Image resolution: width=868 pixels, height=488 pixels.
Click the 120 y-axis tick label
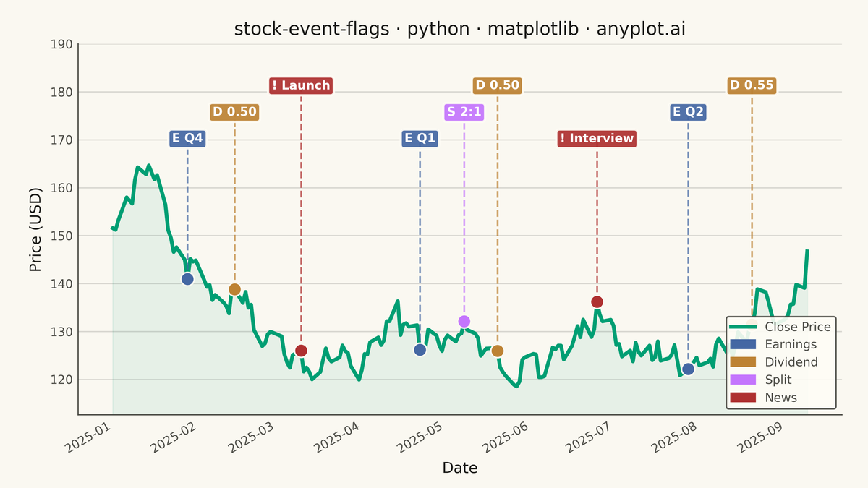(63, 380)
